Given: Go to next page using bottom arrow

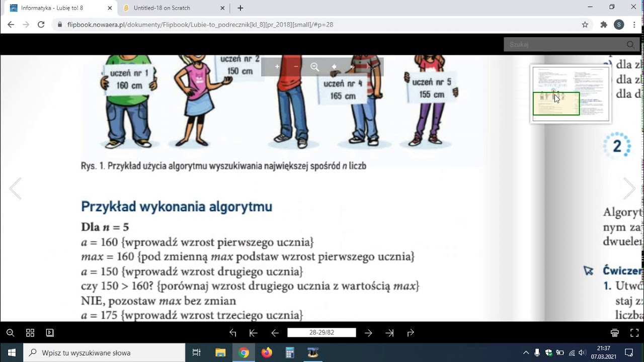Looking at the screenshot, I should click(368, 333).
